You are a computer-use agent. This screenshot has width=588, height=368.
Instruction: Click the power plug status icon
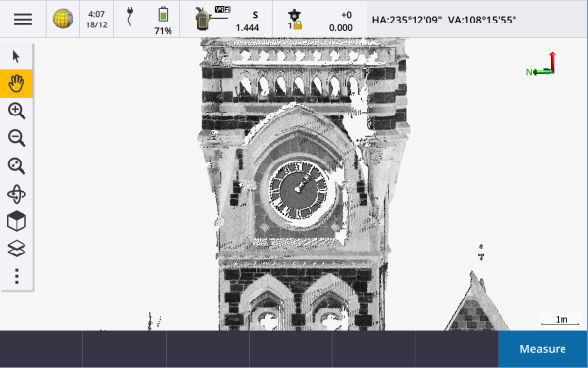point(130,17)
